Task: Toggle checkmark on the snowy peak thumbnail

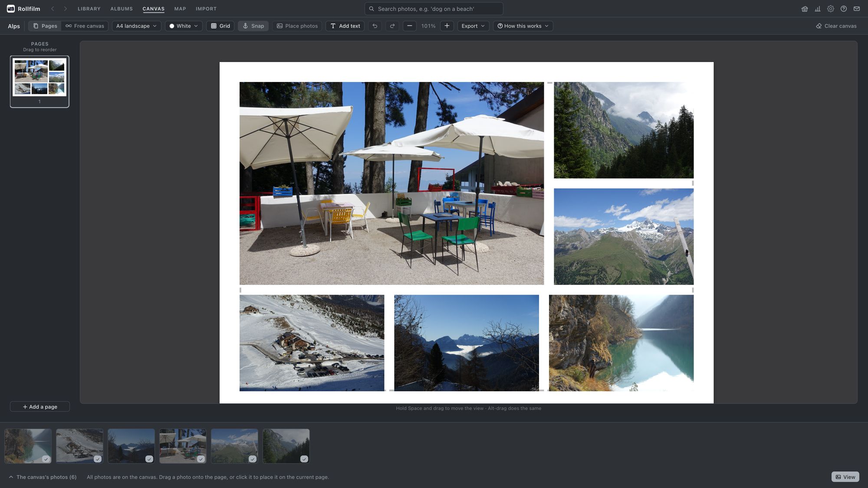Action: coord(253,459)
